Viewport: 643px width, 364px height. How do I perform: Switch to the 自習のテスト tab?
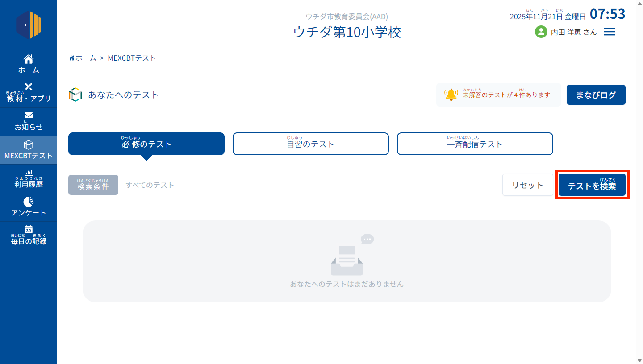tap(310, 144)
